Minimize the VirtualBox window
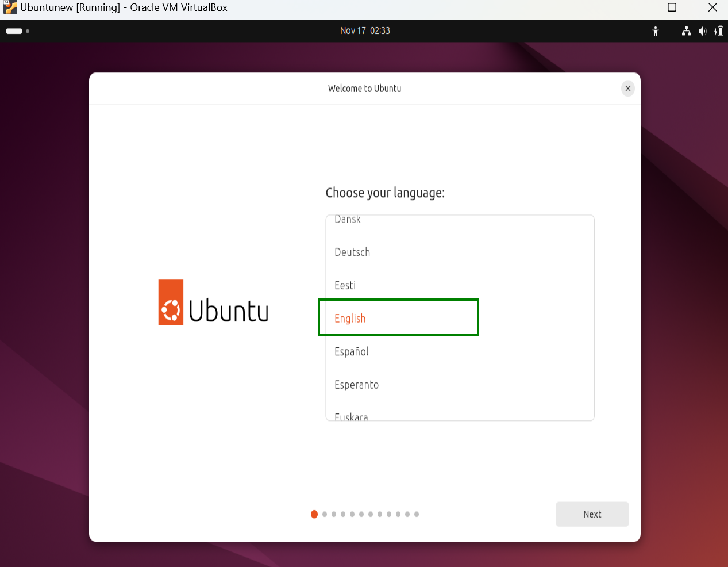This screenshot has width=728, height=567. (x=633, y=7)
